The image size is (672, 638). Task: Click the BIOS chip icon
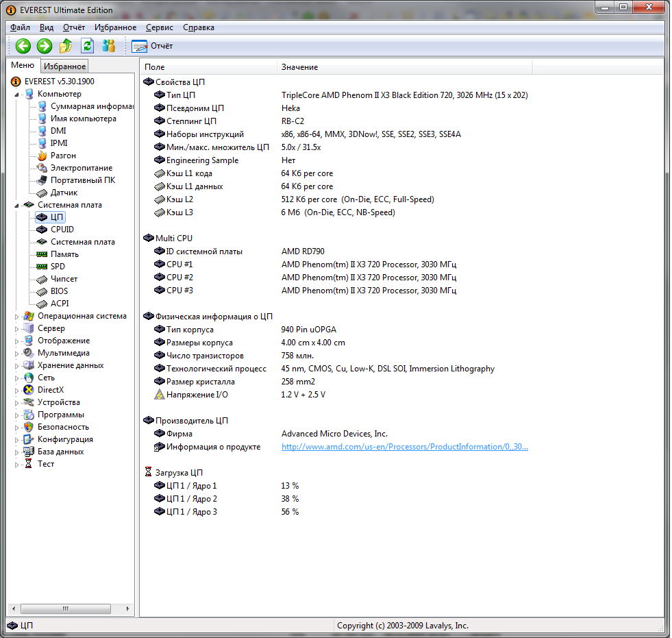pos(42,291)
